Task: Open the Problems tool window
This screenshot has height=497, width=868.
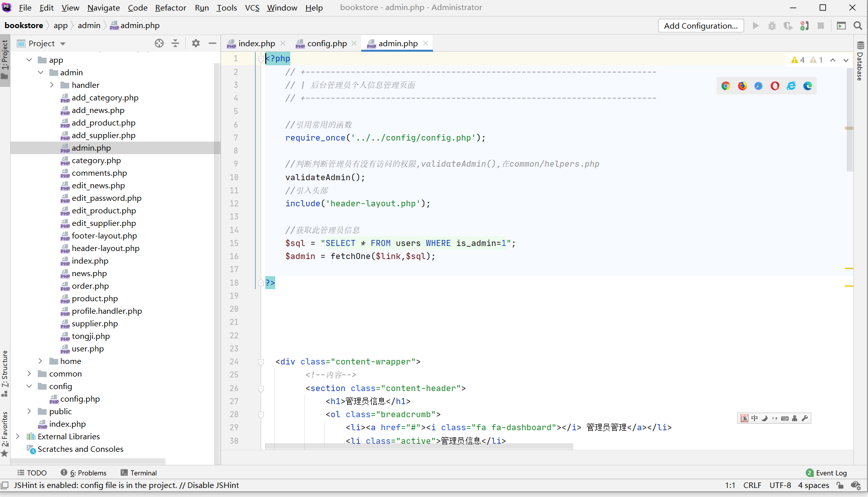Action: (83, 473)
